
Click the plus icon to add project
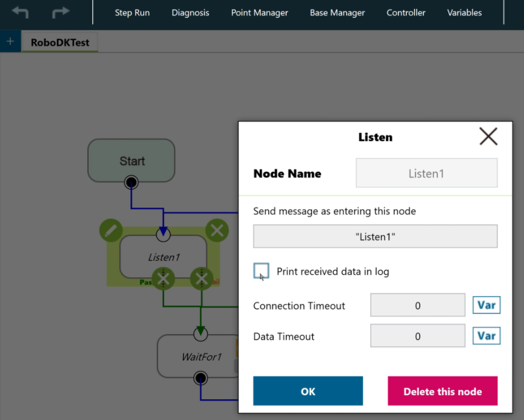pyautogui.click(x=9, y=41)
